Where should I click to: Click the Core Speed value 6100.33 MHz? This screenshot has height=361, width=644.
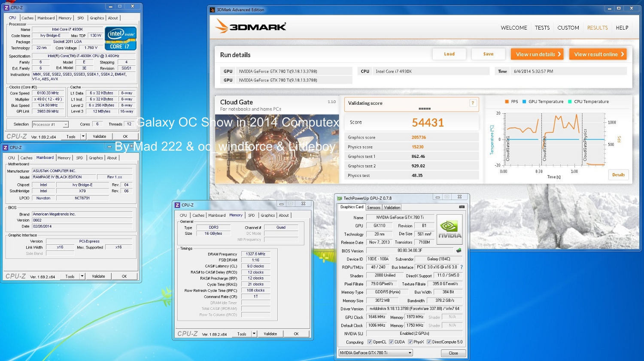point(48,93)
